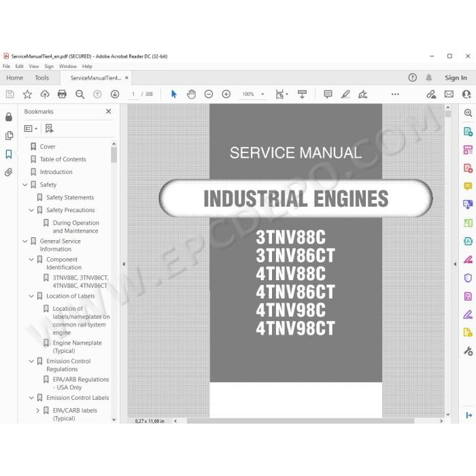This screenshot has height=476, width=476.
Task: Collapse General Service Information bookmark
Action: (25, 241)
